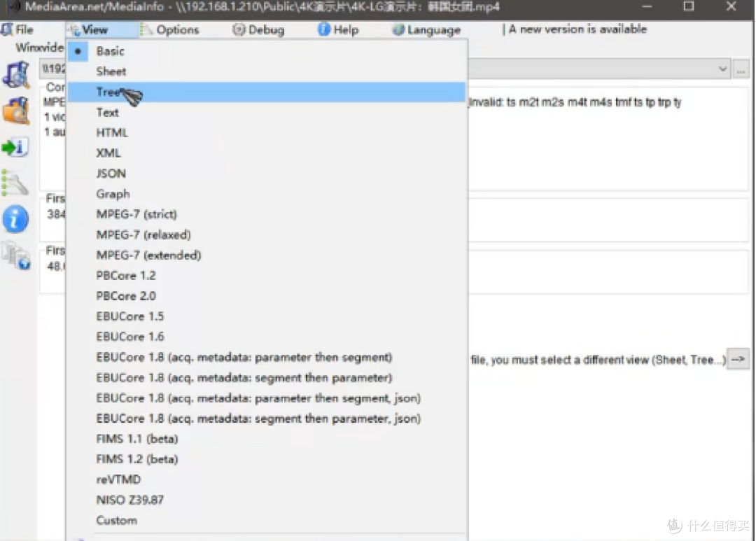
Task: Choose the Tree view
Action: [266, 92]
